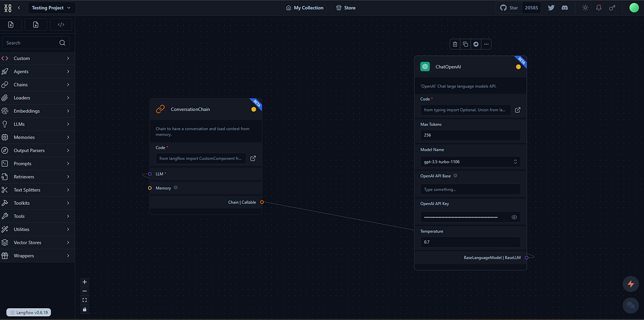644x320 pixels.
Task: Toggle canvas lock in zoom controls
Action: [x=84, y=309]
